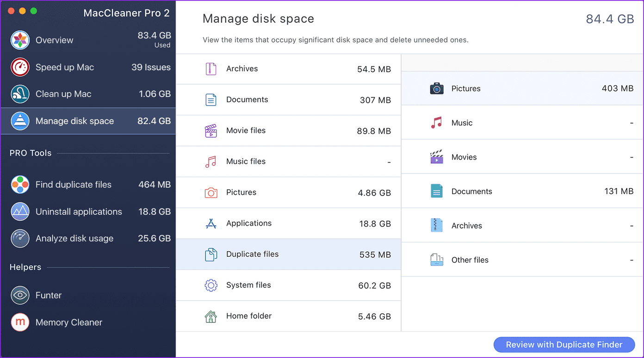Click the 5.46 GB Home folder size
This screenshot has width=644, height=358.
pyautogui.click(x=374, y=317)
